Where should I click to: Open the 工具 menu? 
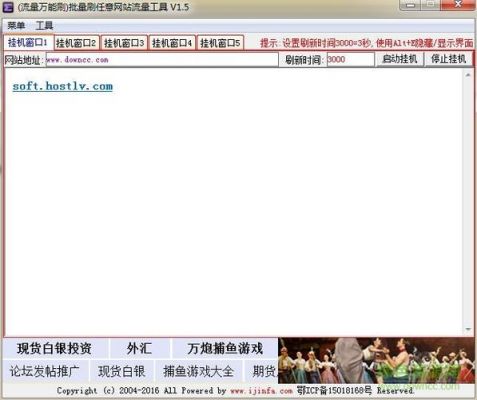[x=44, y=25]
